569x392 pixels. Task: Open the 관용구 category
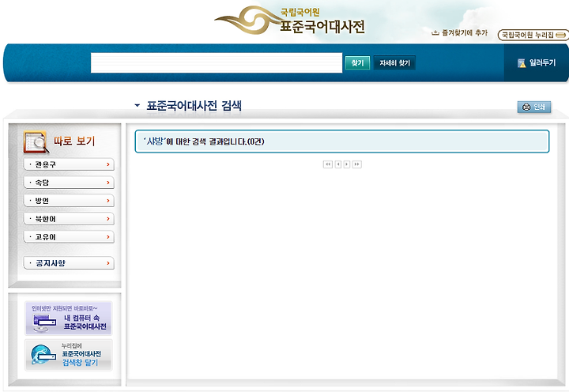(69, 164)
